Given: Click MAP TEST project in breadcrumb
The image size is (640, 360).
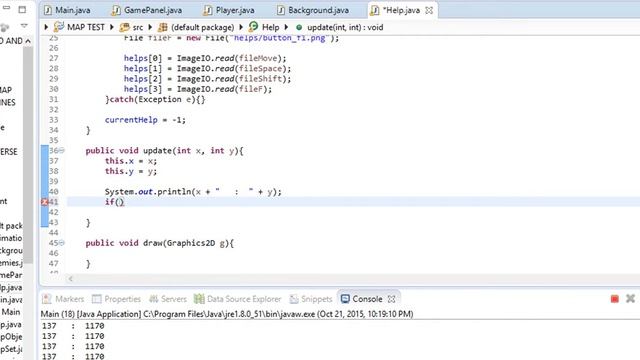Looking at the screenshot, I should (80, 27).
